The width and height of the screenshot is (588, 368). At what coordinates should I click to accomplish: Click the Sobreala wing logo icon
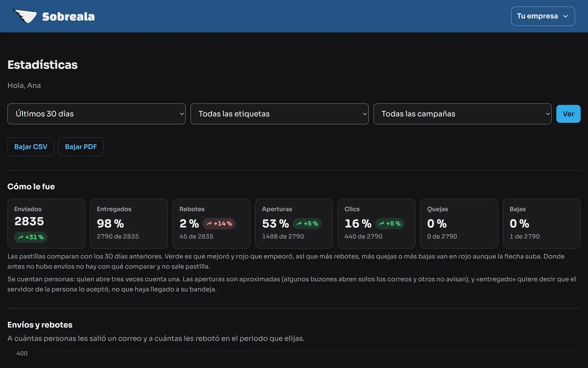pyautogui.click(x=25, y=16)
